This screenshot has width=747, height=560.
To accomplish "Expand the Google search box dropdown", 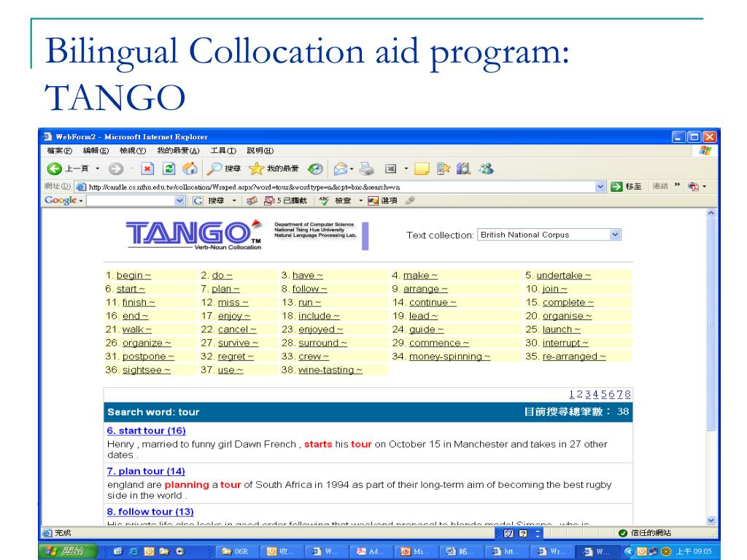I will point(179,201).
